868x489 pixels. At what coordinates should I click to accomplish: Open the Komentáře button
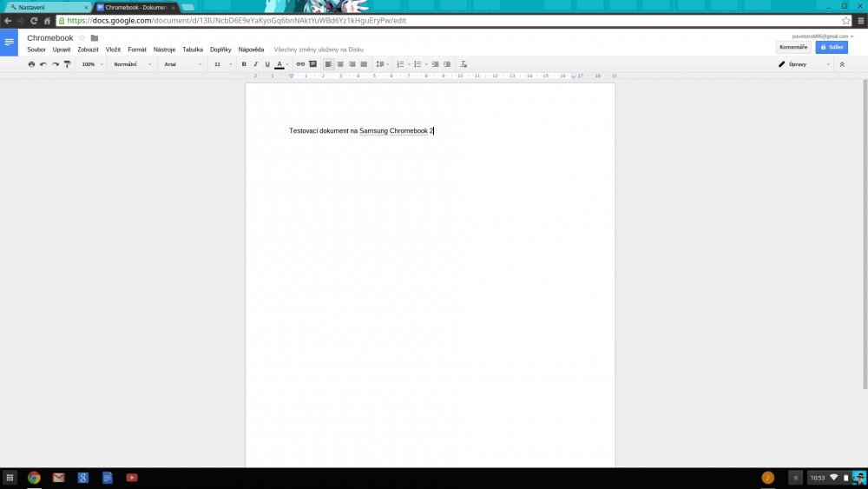click(793, 47)
